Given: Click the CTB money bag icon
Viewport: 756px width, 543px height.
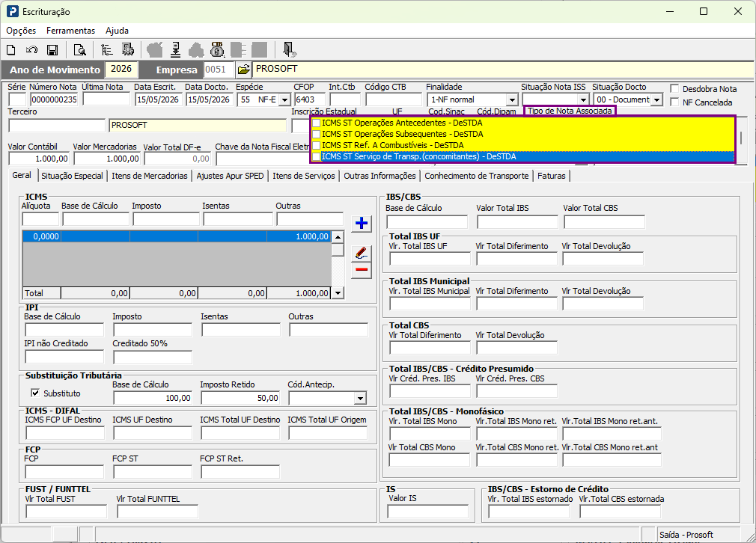Looking at the screenshot, I should [218, 49].
